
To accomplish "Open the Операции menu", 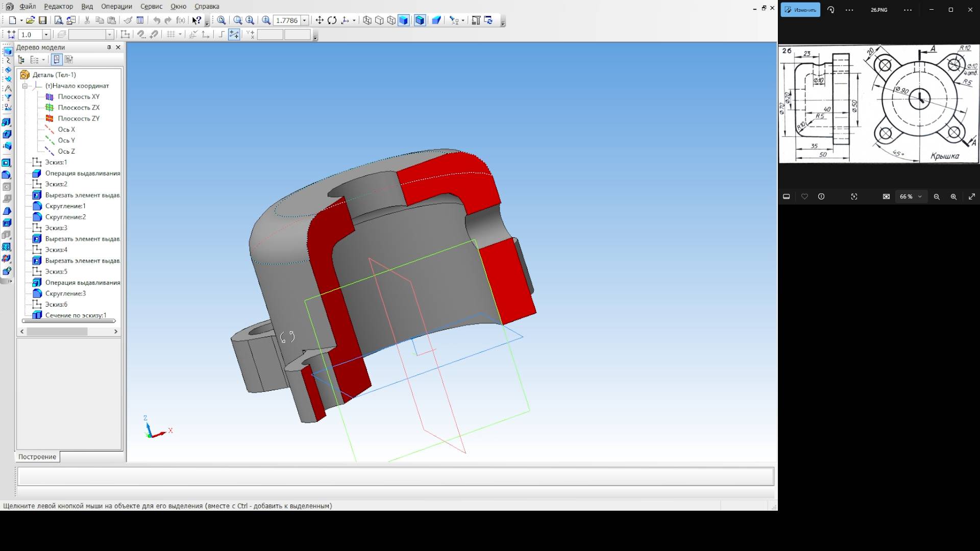I will coord(116,7).
